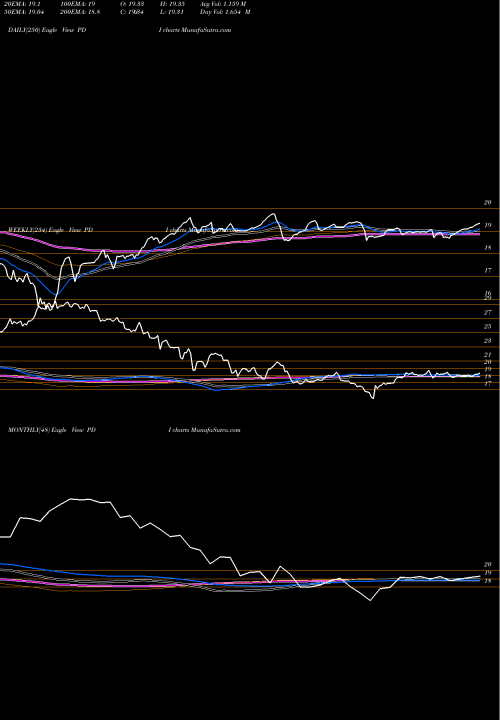Select the 100EMA: 19 reading
Viewport: 500px width, 720px height.
(80, 4)
